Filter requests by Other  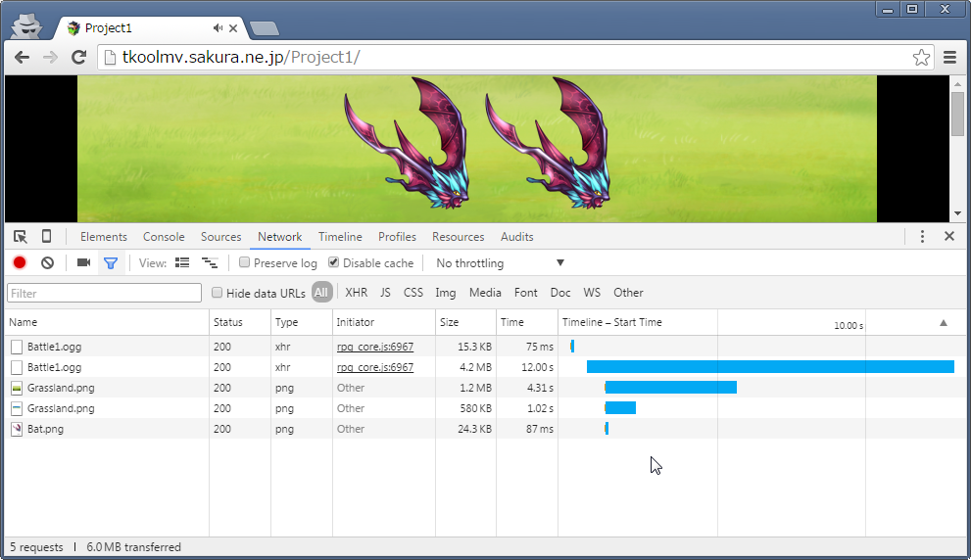point(628,293)
